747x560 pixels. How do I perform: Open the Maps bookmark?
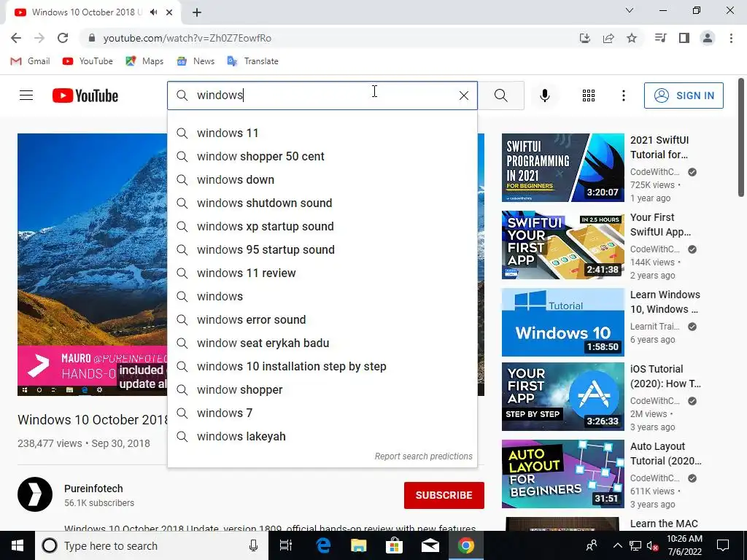144,61
